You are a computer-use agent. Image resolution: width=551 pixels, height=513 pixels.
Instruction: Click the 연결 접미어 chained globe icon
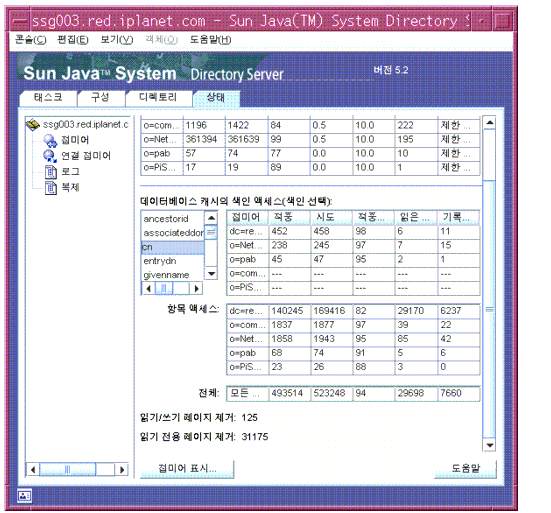(50, 156)
